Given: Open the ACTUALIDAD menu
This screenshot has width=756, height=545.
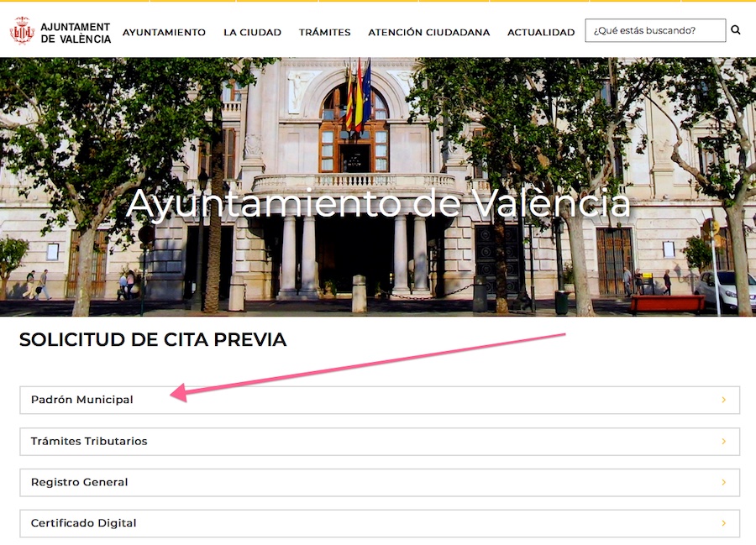Looking at the screenshot, I should coord(541,32).
